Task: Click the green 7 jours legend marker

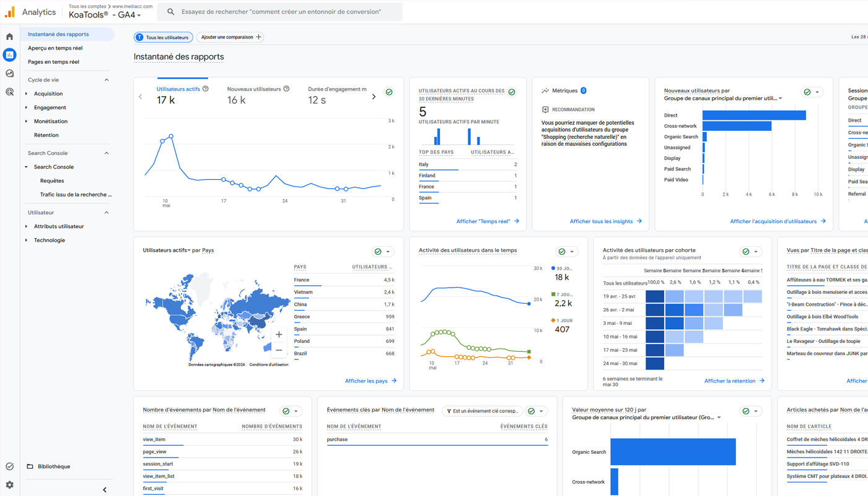Action: point(553,294)
